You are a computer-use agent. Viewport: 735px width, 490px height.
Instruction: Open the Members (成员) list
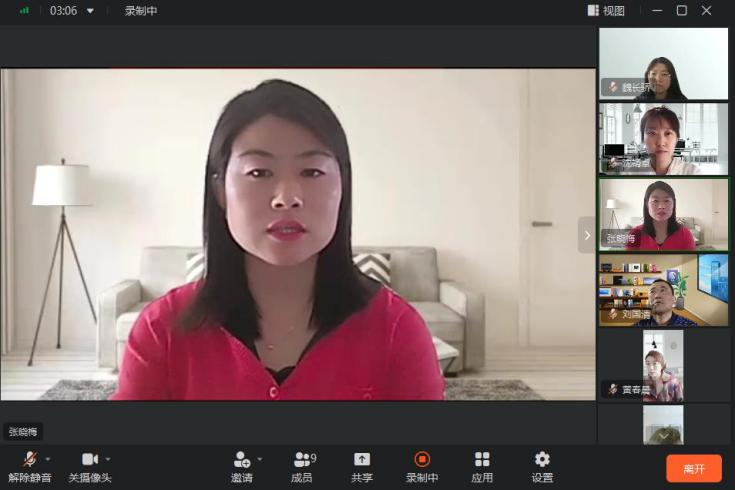click(x=302, y=466)
